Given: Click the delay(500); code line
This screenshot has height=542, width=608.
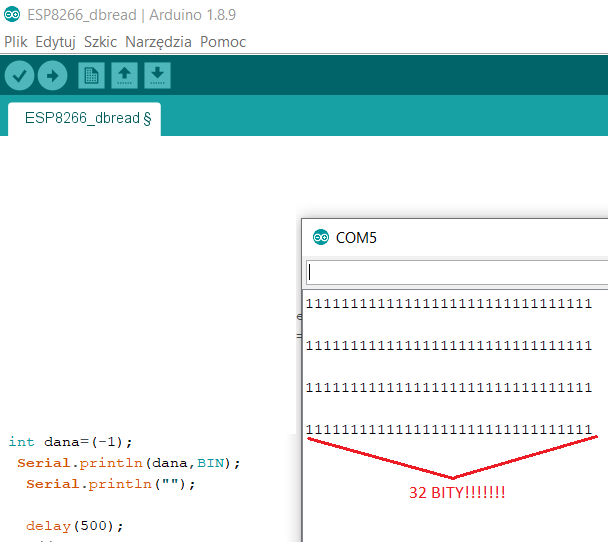Looking at the screenshot, I should coord(75,526).
